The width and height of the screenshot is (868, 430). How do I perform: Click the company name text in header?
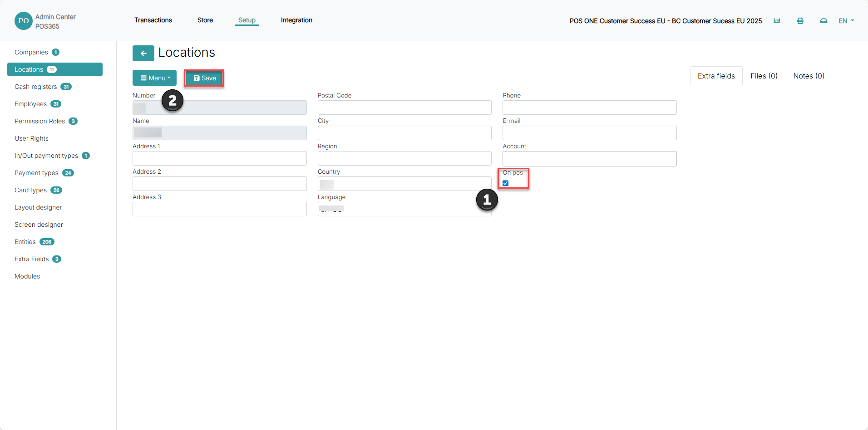(x=666, y=21)
